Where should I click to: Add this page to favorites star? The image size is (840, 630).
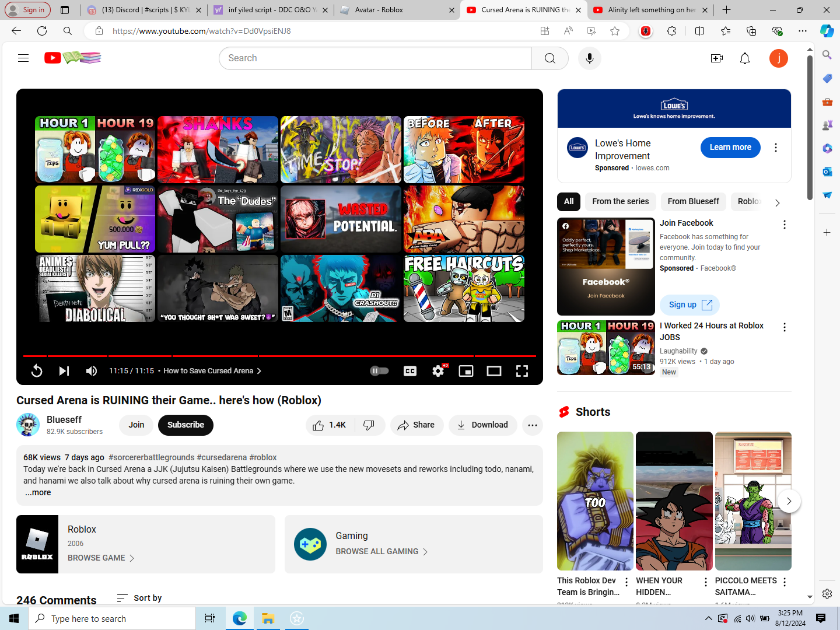coord(615,31)
